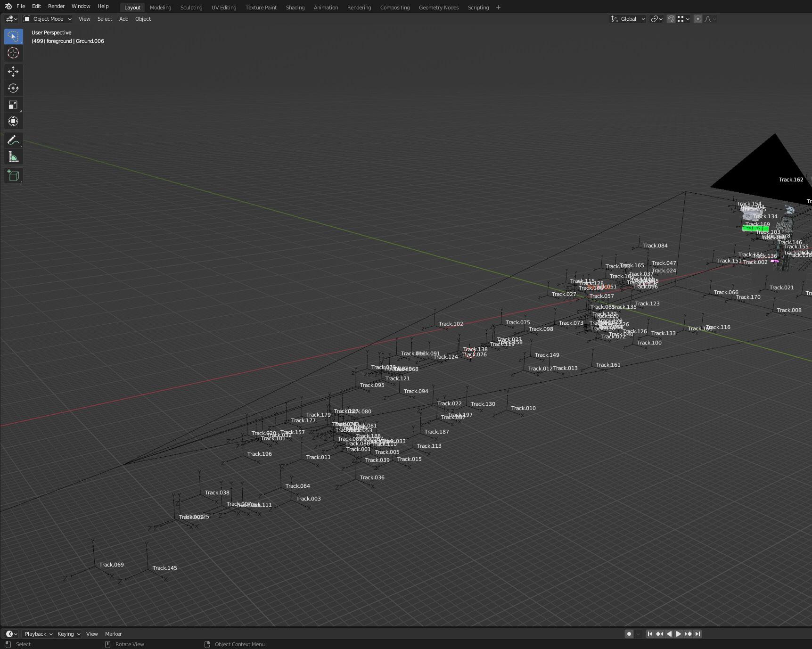Pick the Rotate tool
812x649 pixels.
(13, 88)
